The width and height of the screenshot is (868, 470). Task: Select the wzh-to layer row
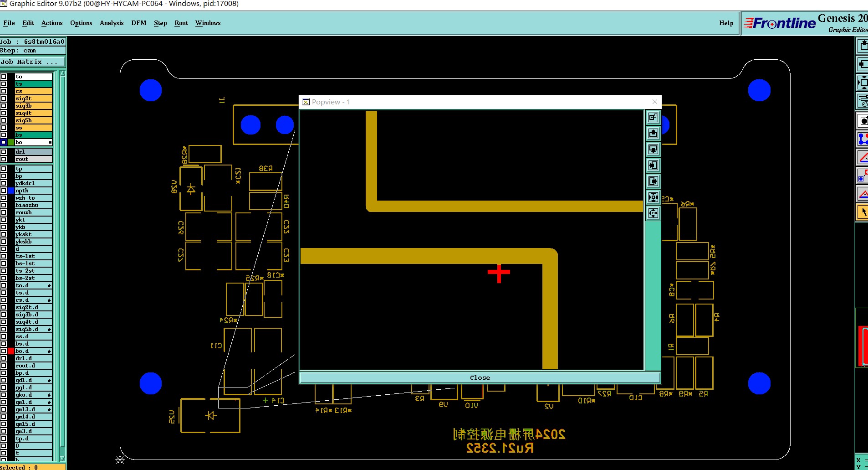[x=34, y=198]
